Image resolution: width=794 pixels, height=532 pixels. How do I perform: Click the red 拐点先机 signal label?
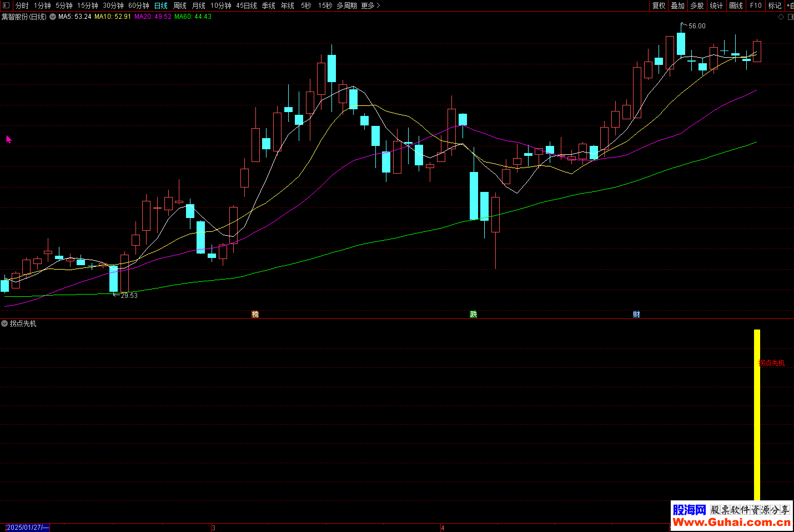coord(772,363)
